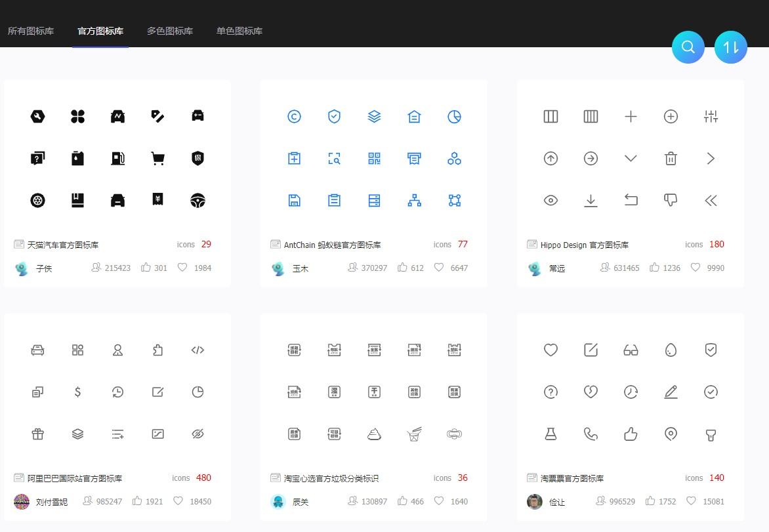The image size is (769, 532).
Task: Click the wrench icon in 天猫汽车 library
Action: [38, 116]
